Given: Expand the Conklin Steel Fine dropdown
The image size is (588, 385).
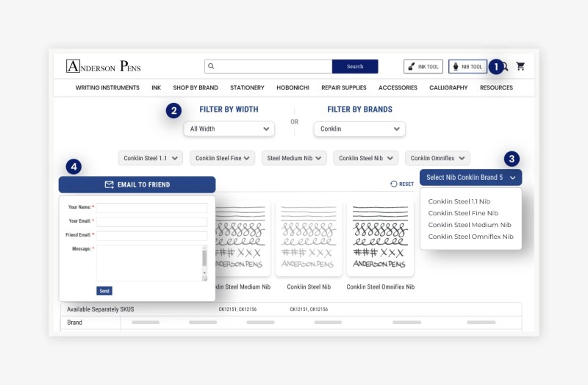Looking at the screenshot, I should (x=223, y=158).
